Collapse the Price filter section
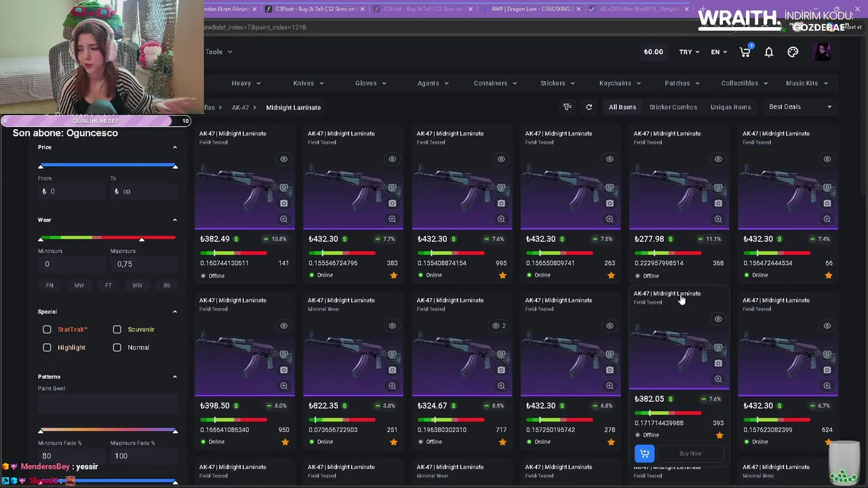 [174, 147]
